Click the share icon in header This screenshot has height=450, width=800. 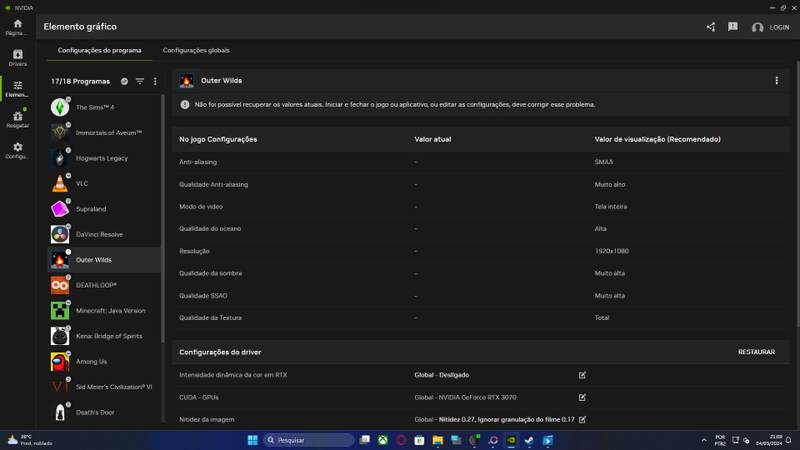[x=711, y=27]
